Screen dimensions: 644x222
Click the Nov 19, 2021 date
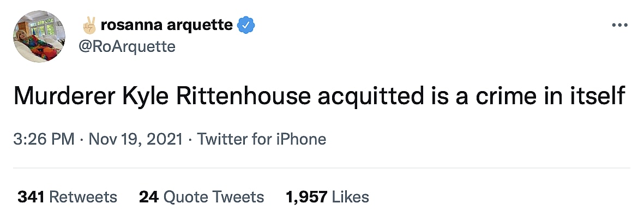(x=136, y=139)
